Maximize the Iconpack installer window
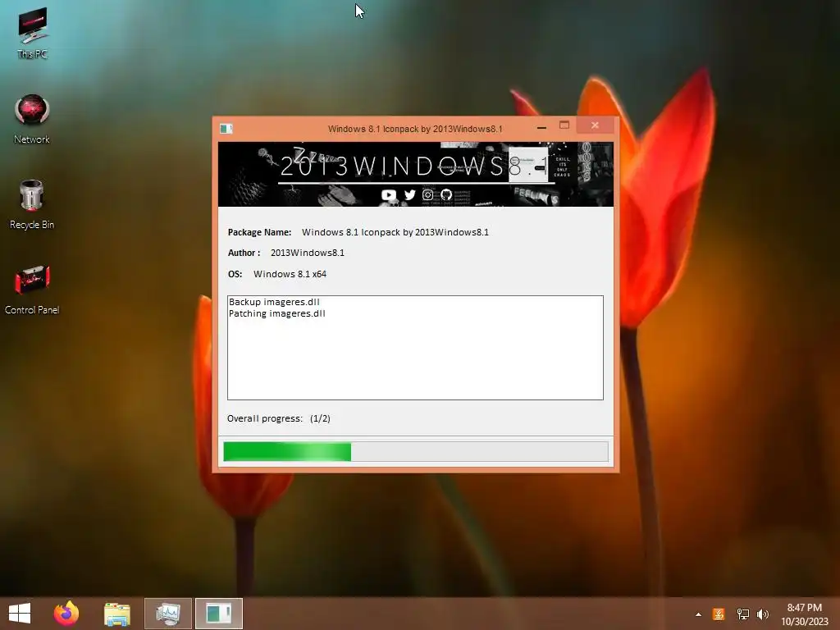The image size is (840, 630). pyautogui.click(x=564, y=126)
